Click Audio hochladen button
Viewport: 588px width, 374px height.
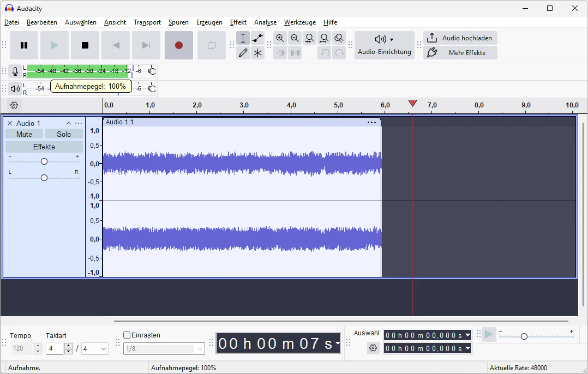(x=460, y=38)
